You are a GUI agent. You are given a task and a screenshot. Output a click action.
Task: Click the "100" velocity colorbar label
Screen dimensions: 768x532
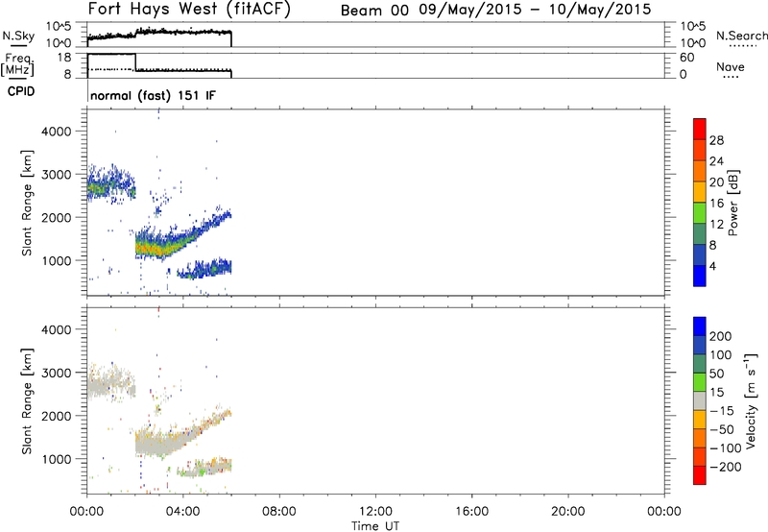[x=721, y=355]
